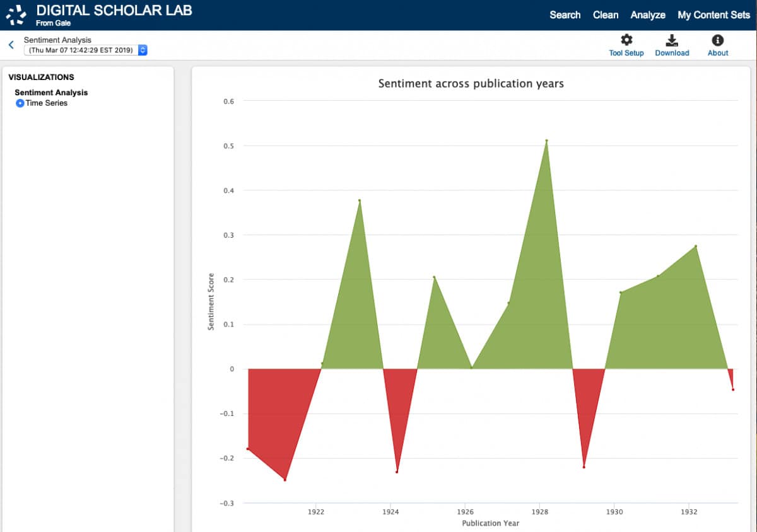
Task: Open the Search section
Action: pyautogui.click(x=565, y=14)
